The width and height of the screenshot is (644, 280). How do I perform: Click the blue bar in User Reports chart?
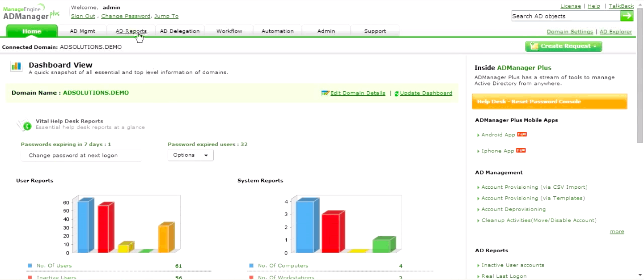click(85, 226)
